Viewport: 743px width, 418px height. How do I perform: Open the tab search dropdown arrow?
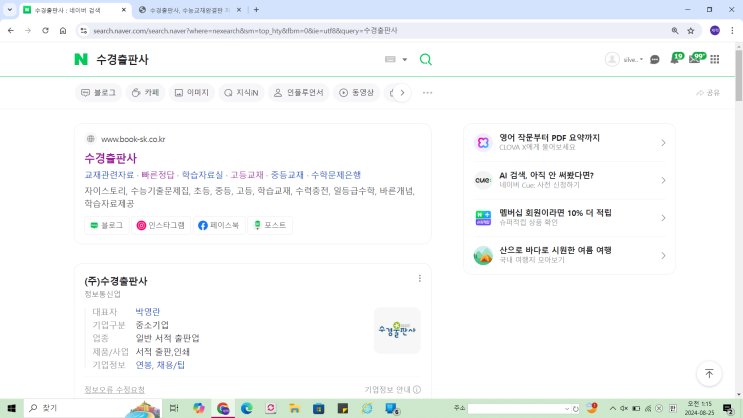point(9,9)
